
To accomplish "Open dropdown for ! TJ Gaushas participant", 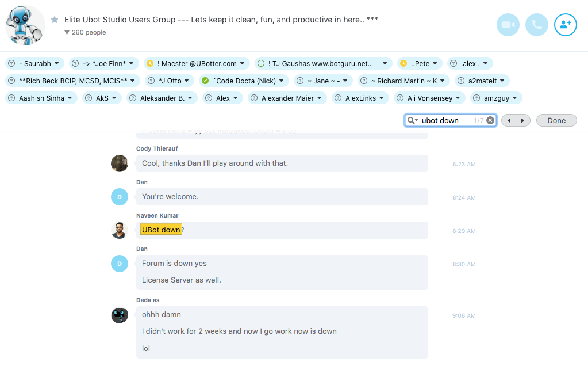I will (385, 63).
